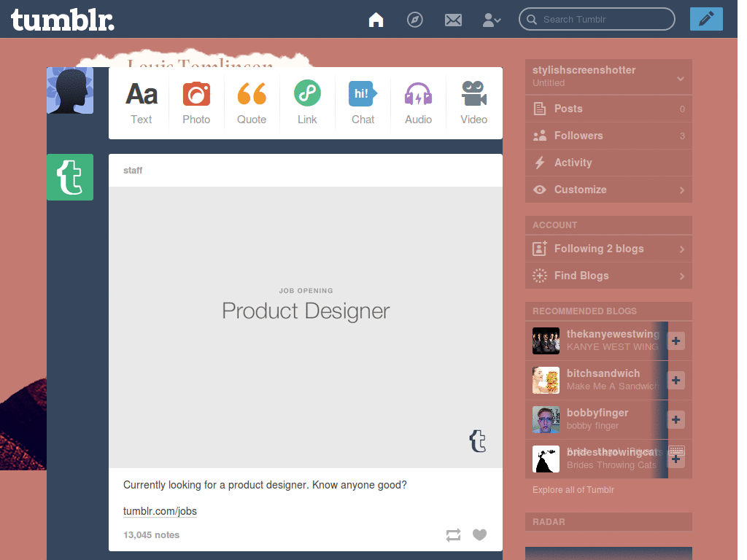Image resolution: width=747 pixels, height=560 pixels.
Task: Create a new Video post
Action: tap(473, 103)
